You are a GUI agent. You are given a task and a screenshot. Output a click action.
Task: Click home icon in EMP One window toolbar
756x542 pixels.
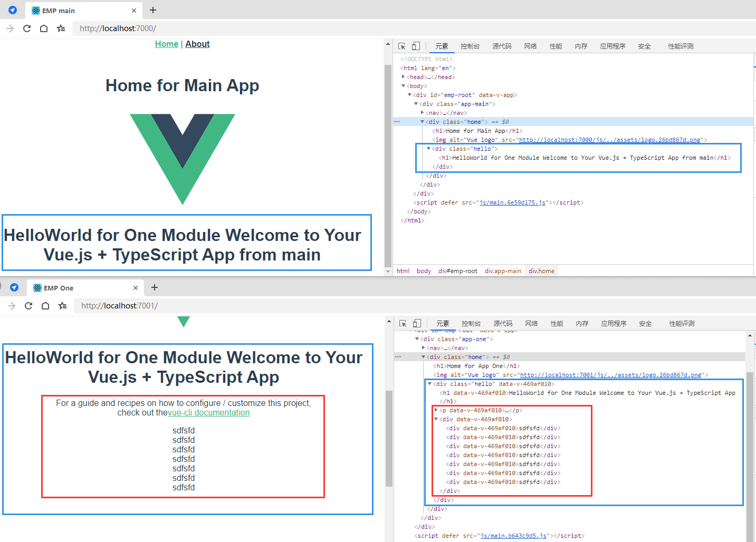pyautogui.click(x=45, y=306)
